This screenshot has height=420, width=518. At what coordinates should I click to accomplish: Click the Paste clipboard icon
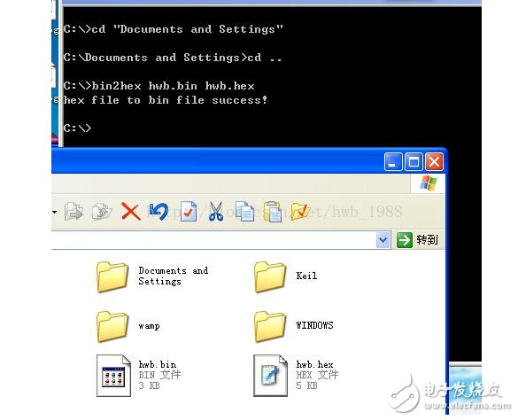pyautogui.click(x=273, y=211)
